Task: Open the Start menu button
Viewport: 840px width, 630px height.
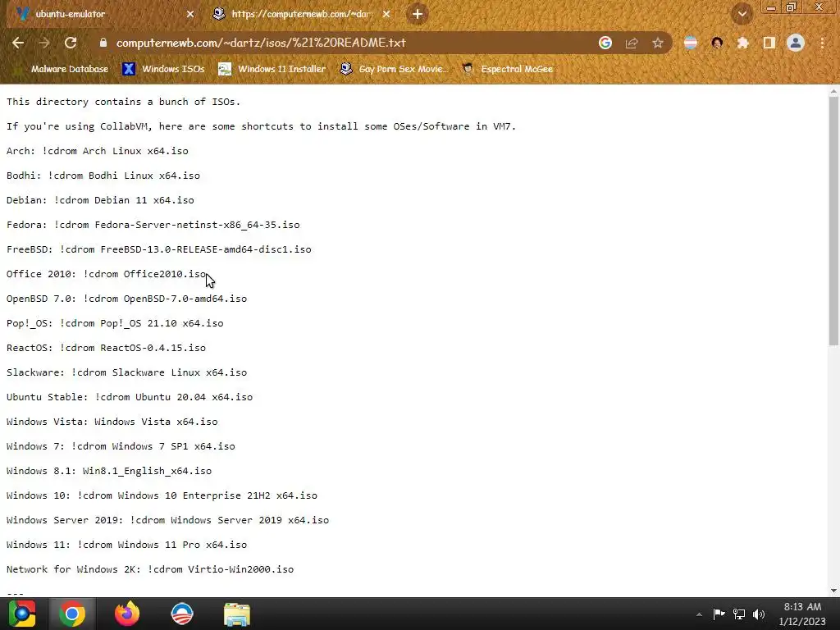Action: pos(22,614)
